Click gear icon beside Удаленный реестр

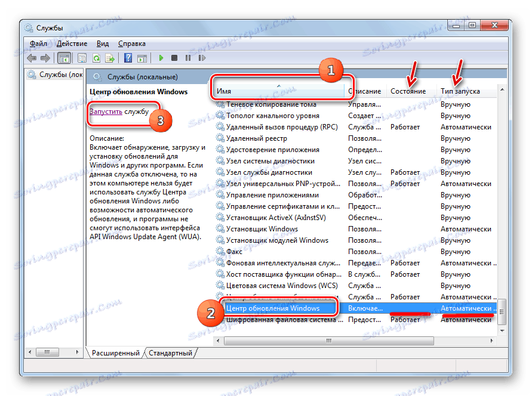tap(220, 138)
